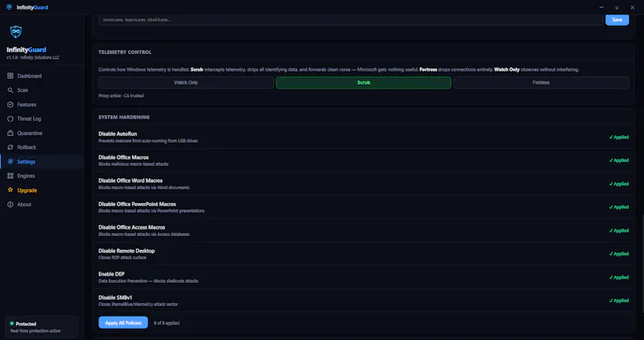The width and height of the screenshot is (644, 340).
Task: Click the Disable Office PowerPoint Macros title
Action: pyautogui.click(x=137, y=204)
